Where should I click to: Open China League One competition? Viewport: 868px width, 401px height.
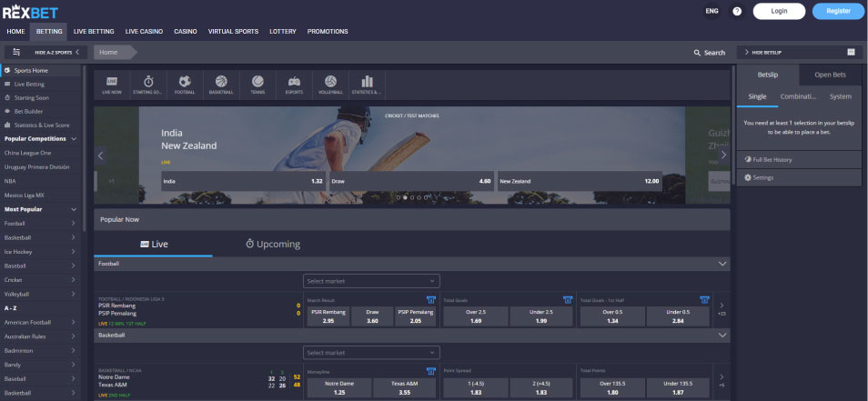[27, 153]
